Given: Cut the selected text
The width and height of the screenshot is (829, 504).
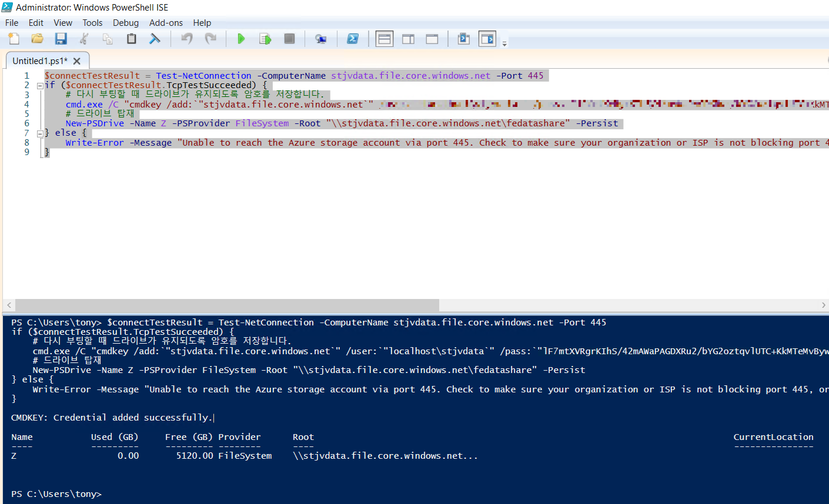Looking at the screenshot, I should [x=84, y=39].
